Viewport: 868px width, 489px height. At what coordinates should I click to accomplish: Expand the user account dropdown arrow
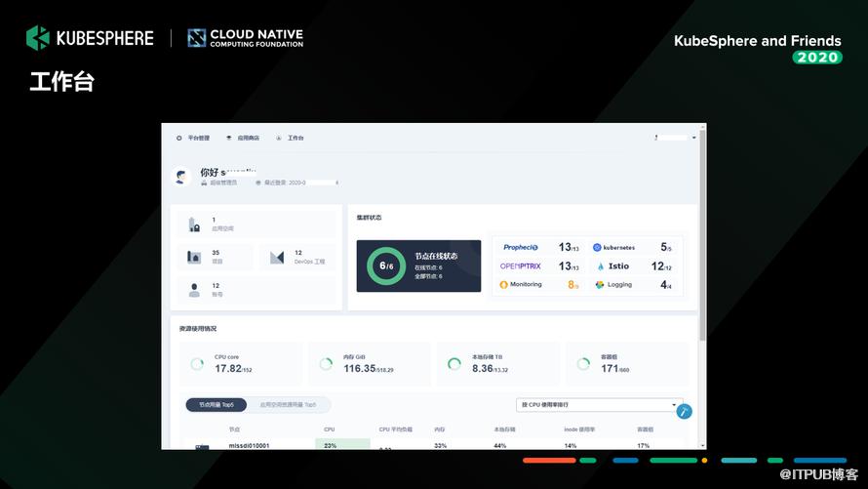click(693, 138)
